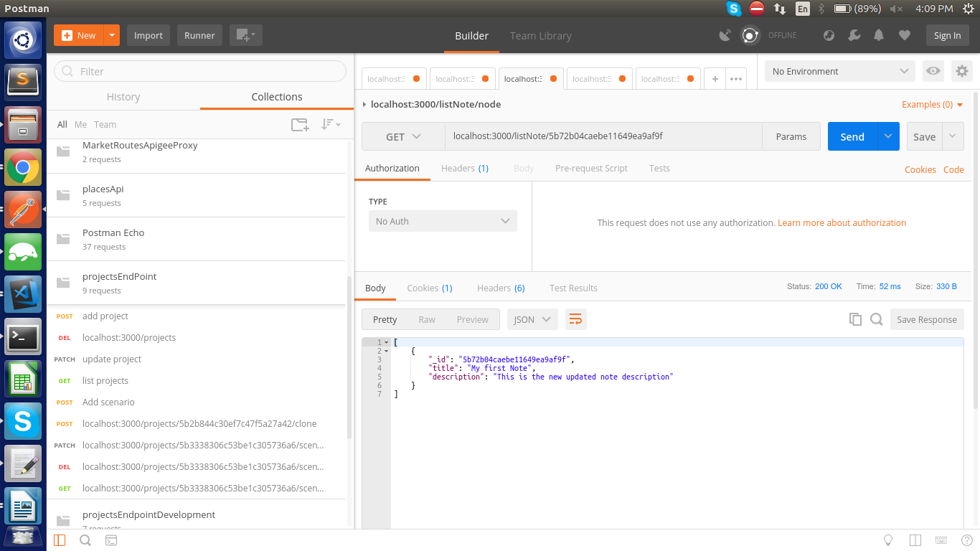Image resolution: width=980 pixels, height=551 pixels.
Task: Create new collection folder-plus icon
Action: (x=300, y=124)
